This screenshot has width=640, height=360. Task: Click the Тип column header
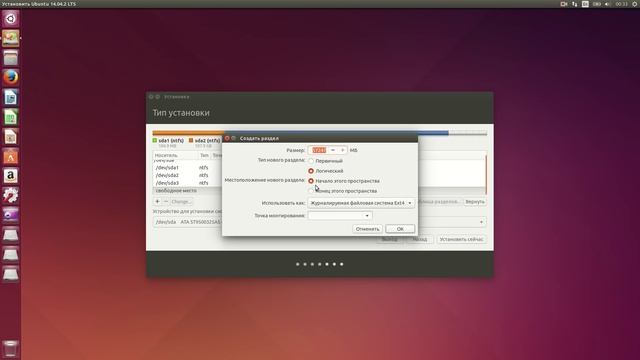tap(204, 156)
